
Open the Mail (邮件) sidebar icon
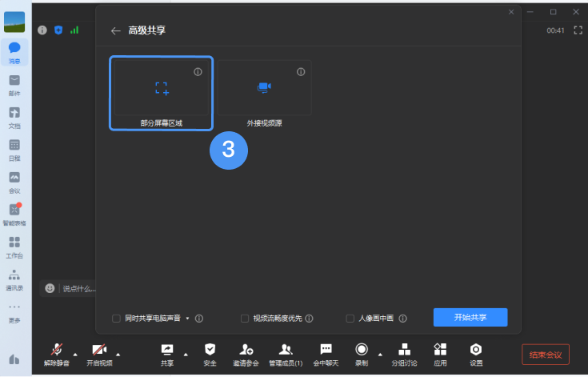coord(14,86)
